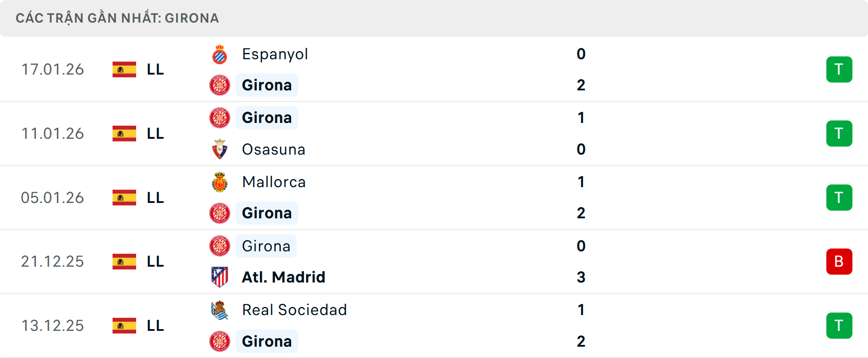Click green T badge for 13.12.25 match
The width and height of the screenshot is (868, 358).
pos(839,325)
